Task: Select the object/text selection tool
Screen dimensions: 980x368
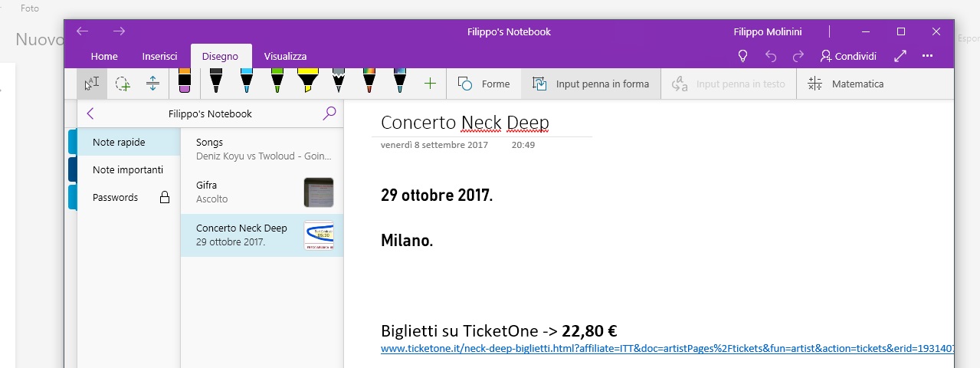Action: pyautogui.click(x=92, y=84)
